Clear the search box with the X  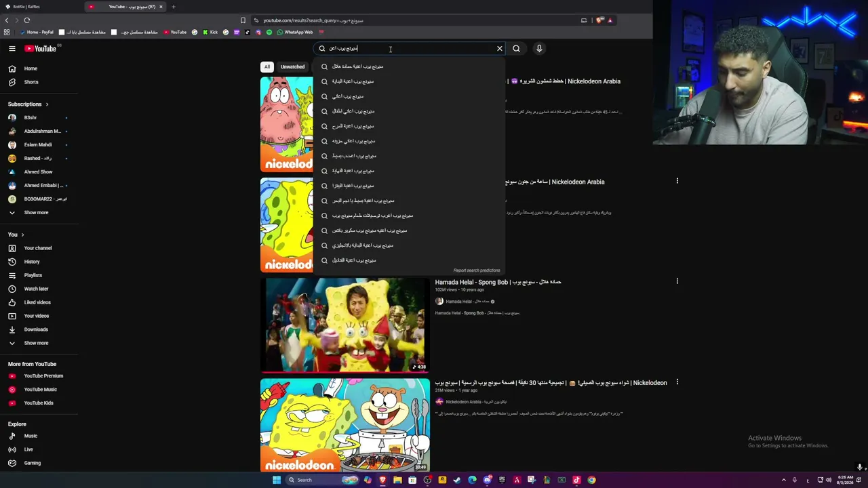point(500,48)
